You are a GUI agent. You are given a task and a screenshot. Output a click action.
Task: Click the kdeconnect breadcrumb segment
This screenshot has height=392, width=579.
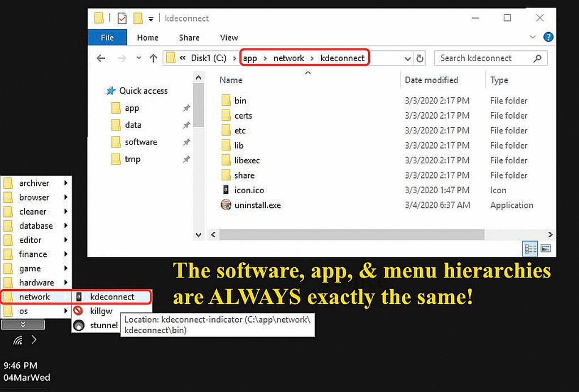[x=342, y=58]
